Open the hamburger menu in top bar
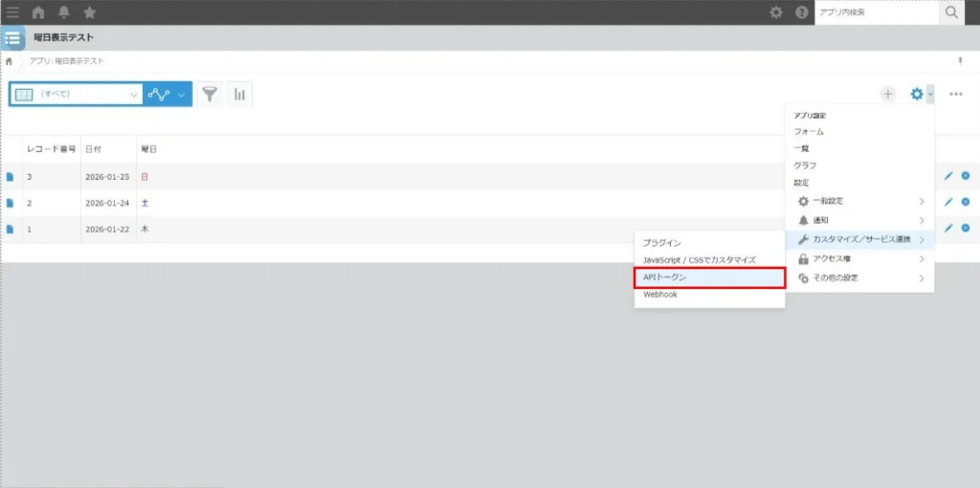The image size is (980, 488). (x=12, y=12)
